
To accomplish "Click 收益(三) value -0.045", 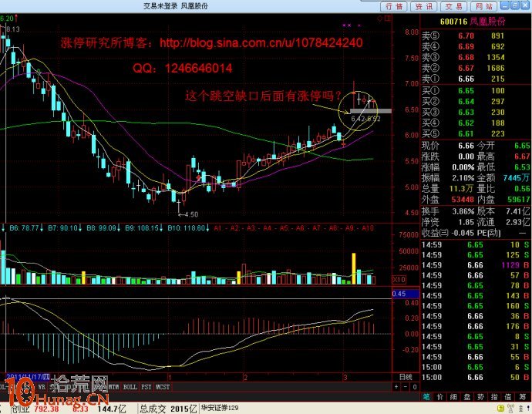I will pyautogui.click(x=462, y=233).
